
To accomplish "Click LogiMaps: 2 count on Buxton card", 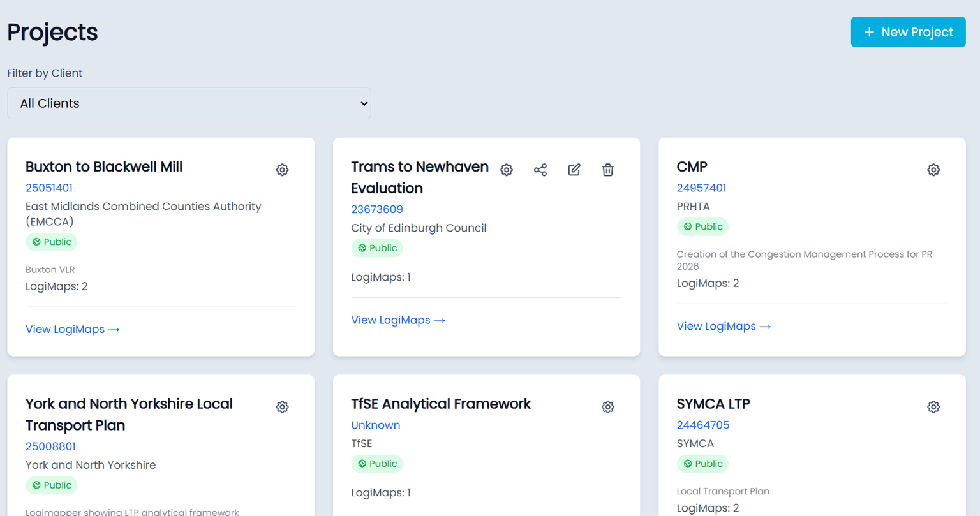I will 57,286.
